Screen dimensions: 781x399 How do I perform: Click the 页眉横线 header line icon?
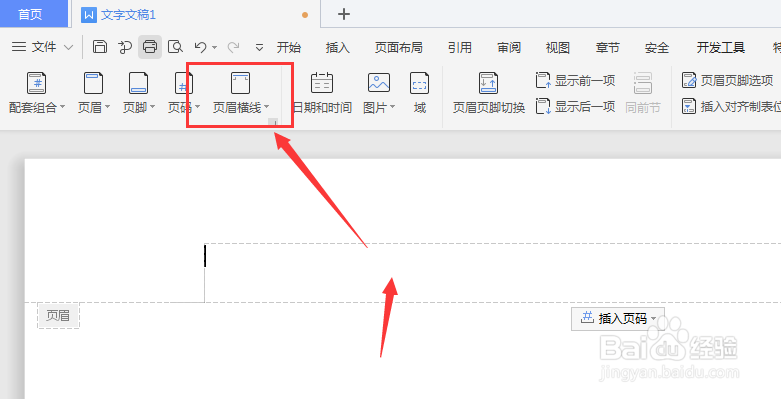point(241,83)
